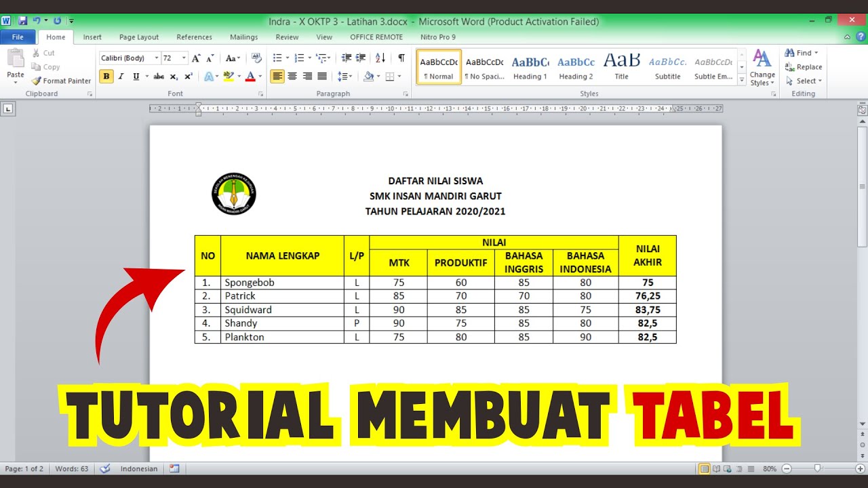Apply superscript formatting
Image resolution: width=868 pixels, height=488 pixels.
[x=189, y=77]
